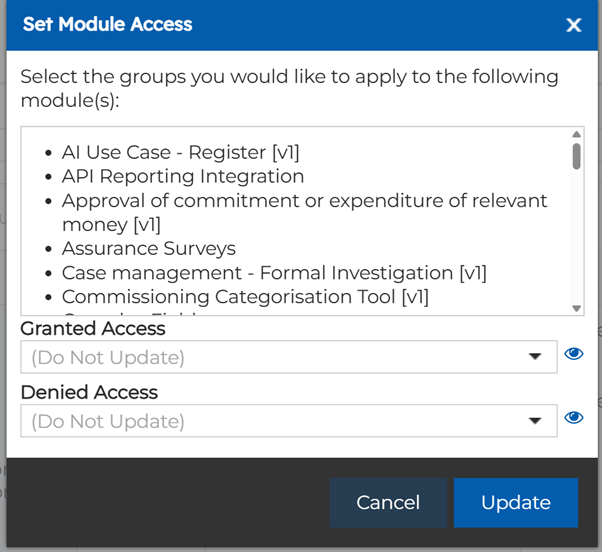Select the AI Use Case - Register entry
602x552 pixels.
click(180, 153)
